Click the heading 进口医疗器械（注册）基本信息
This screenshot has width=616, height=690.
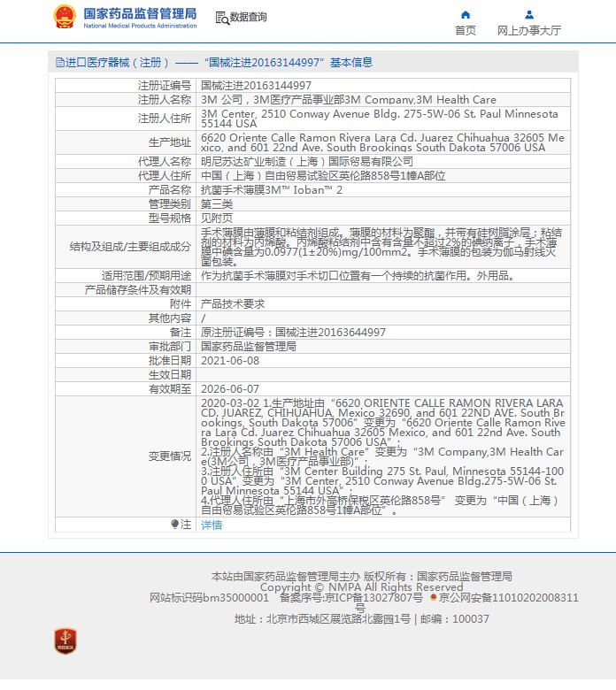click(214, 63)
